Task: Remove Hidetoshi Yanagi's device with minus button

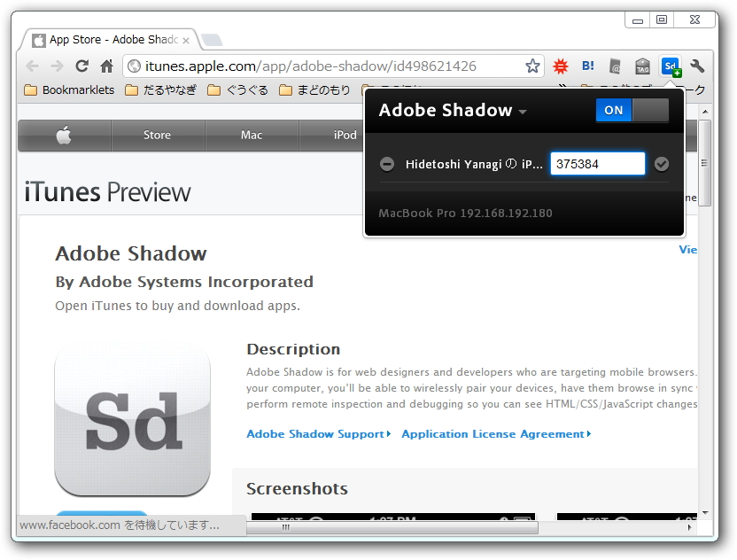Action: tap(387, 163)
